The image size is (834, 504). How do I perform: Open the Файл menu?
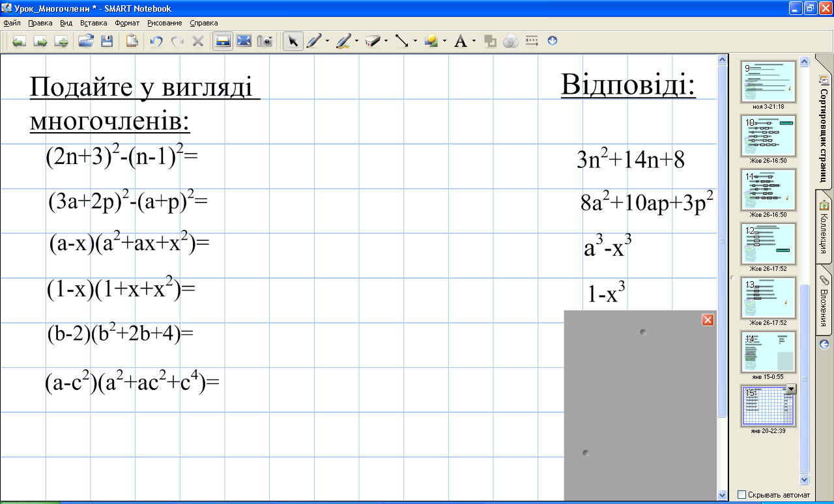tap(12, 23)
